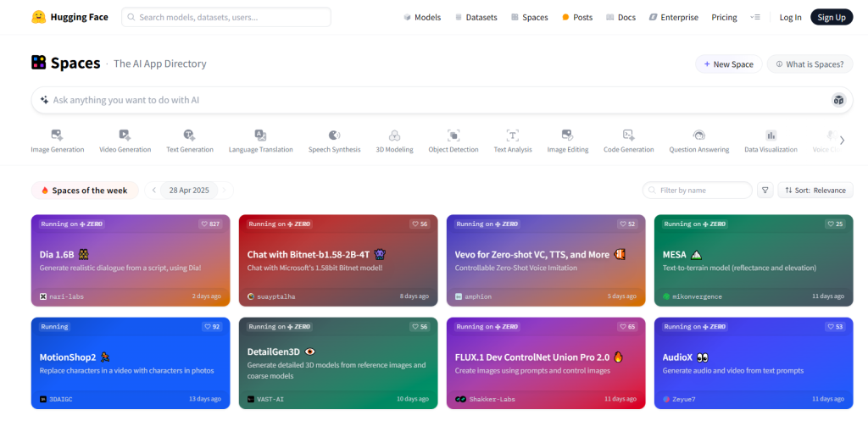Click the heart likes badge on AudioX
Image resolution: width=868 pixels, height=426 pixels.
click(x=835, y=326)
